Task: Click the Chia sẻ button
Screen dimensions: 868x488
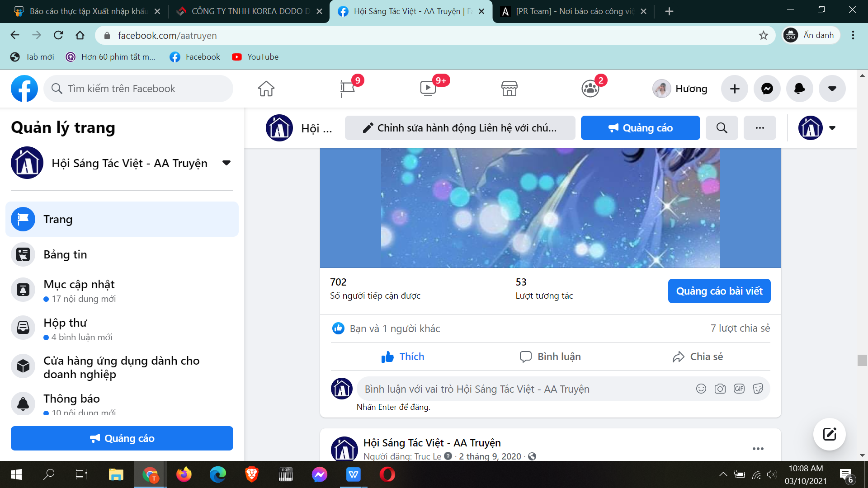Action: pos(698,357)
